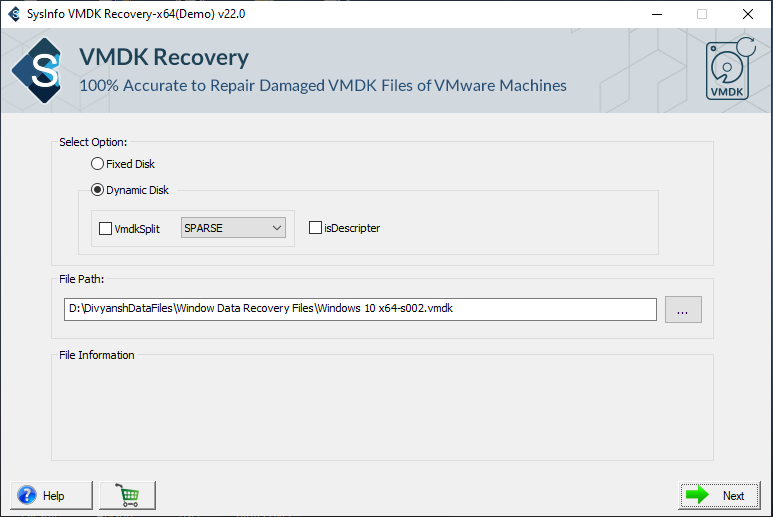
Task: Click the Select Option label
Action: pyautogui.click(x=93, y=142)
